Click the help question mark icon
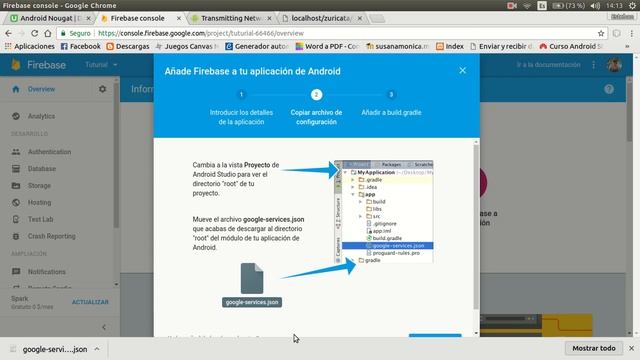 (609, 89)
